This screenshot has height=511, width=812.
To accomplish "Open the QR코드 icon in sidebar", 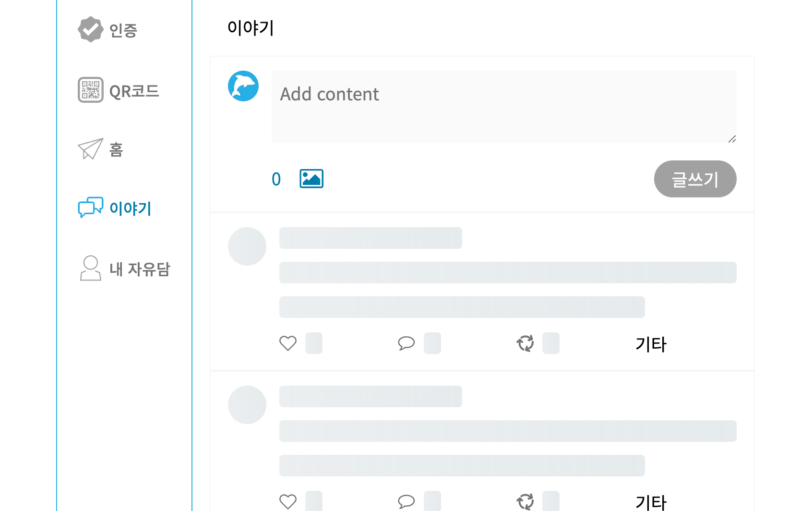I will 90,90.
